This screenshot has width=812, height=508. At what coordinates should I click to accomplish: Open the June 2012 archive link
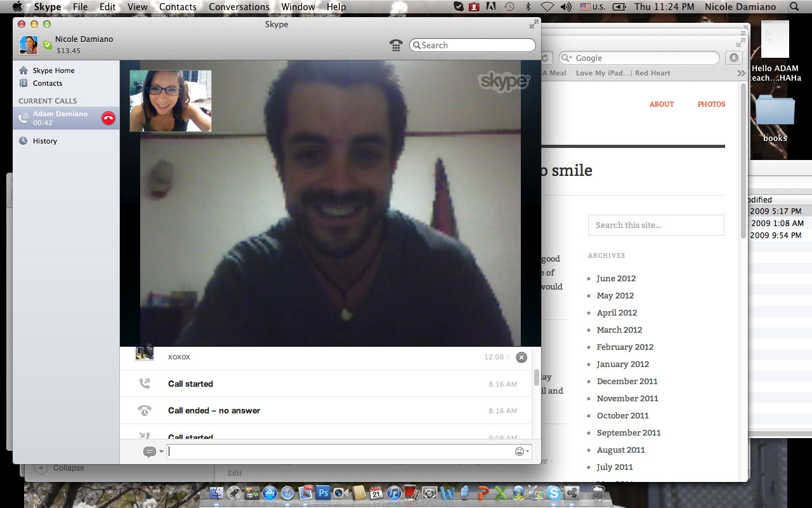coord(615,278)
